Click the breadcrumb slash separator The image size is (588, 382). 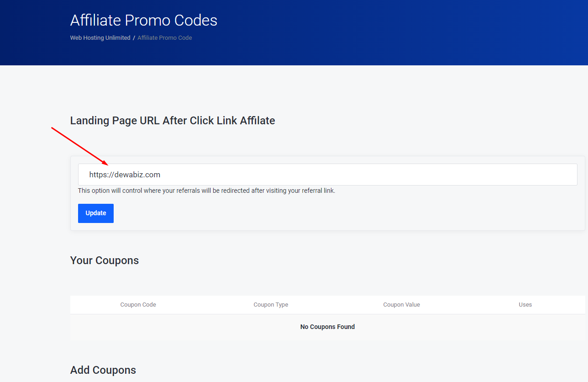(x=134, y=38)
